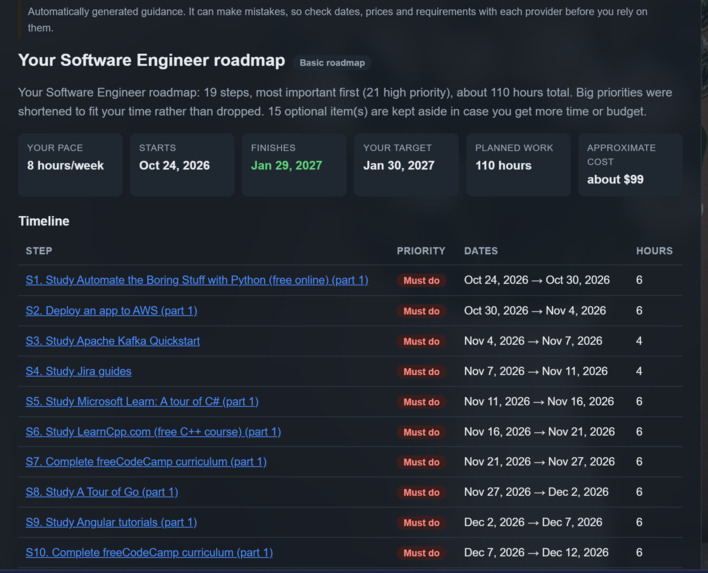Click the HOURS column header

click(x=654, y=251)
